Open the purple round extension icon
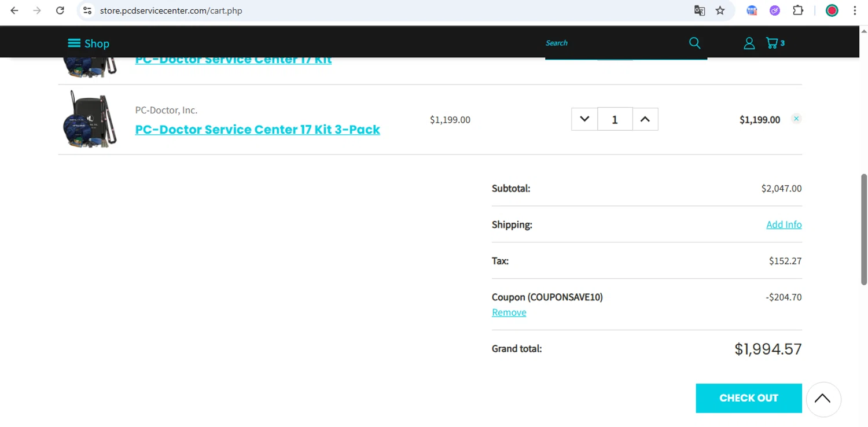 click(775, 10)
